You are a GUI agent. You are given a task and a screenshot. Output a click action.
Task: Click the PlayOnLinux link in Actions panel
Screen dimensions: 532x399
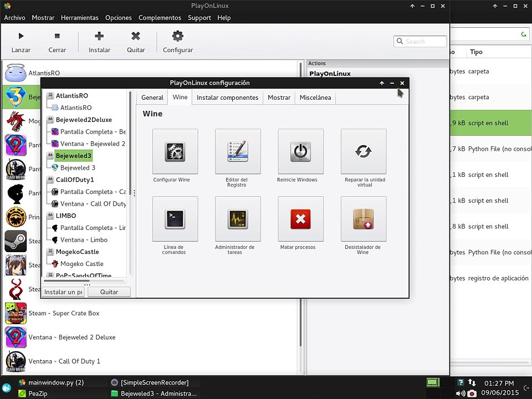[x=330, y=74]
